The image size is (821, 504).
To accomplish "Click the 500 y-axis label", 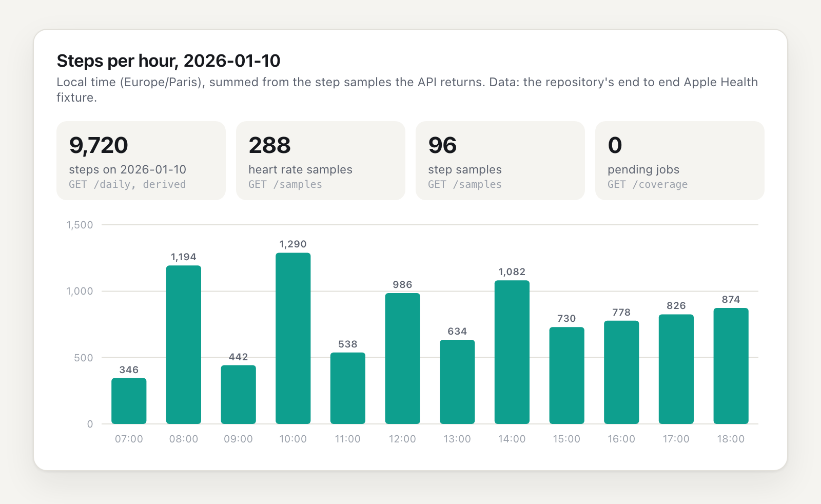I will tap(84, 358).
